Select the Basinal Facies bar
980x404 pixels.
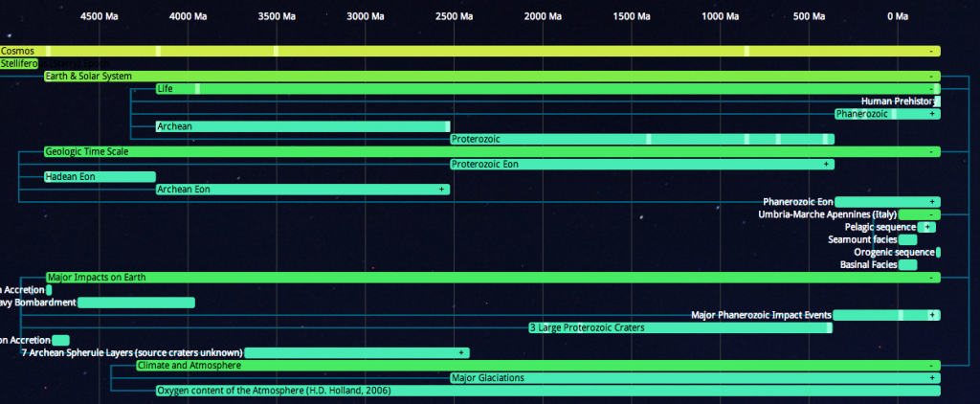pyautogui.click(x=907, y=265)
